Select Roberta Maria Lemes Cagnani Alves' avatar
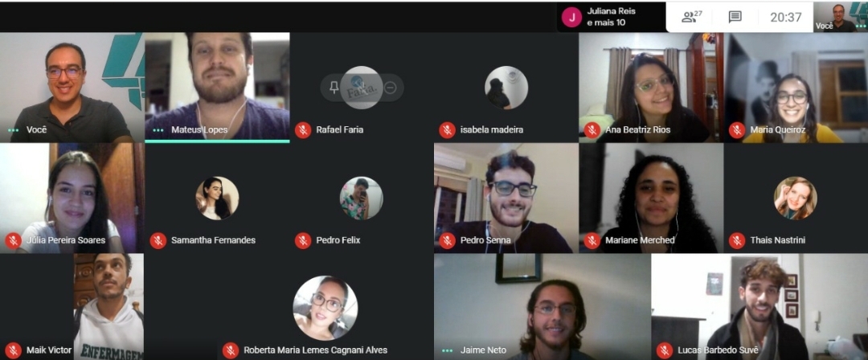 click(x=325, y=308)
